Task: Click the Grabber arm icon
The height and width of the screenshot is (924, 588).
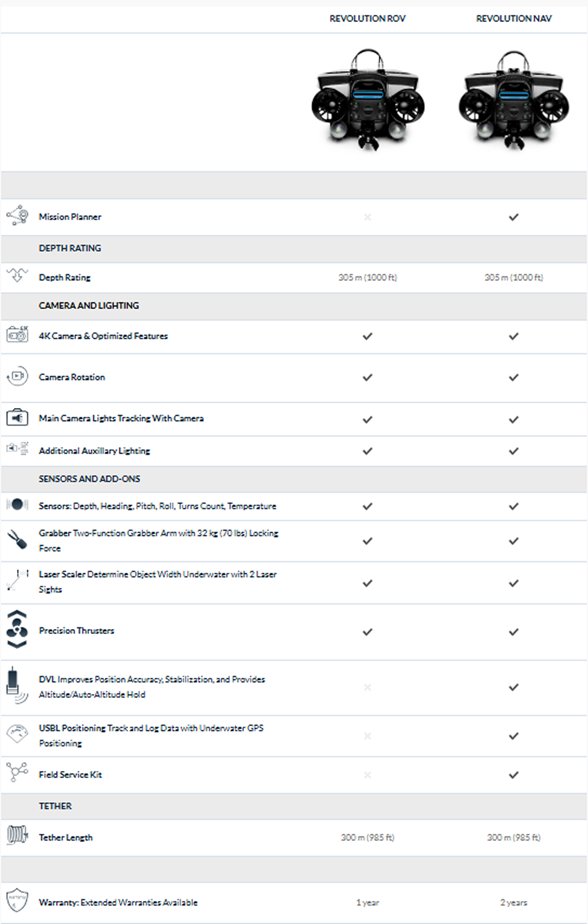Action: [x=17, y=539]
